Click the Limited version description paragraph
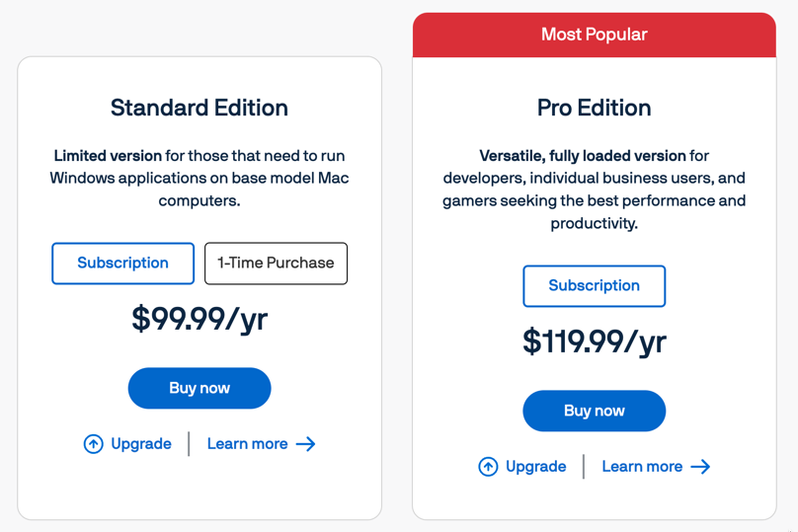This screenshot has width=798, height=532. coord(199,178)
